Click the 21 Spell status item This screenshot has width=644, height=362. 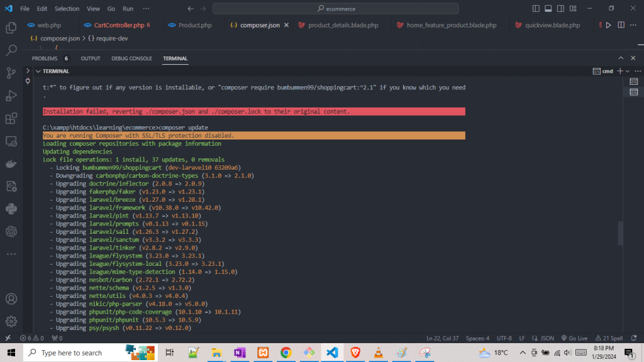pos(609,338)
